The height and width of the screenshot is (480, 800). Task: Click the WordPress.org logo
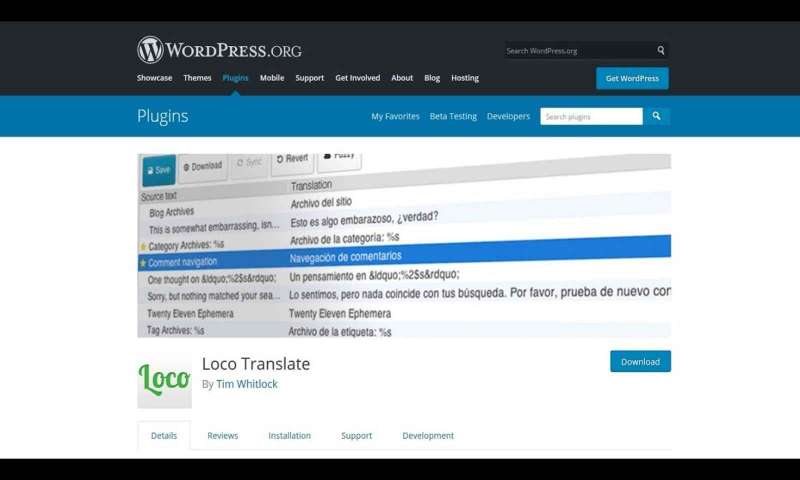point(219,50)
